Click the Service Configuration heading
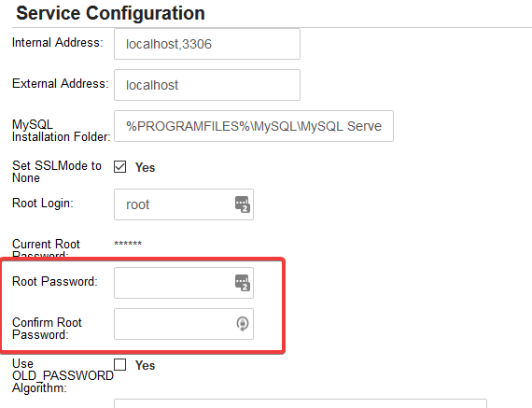The width and height of the screenshot is (532, 408). 110,13
